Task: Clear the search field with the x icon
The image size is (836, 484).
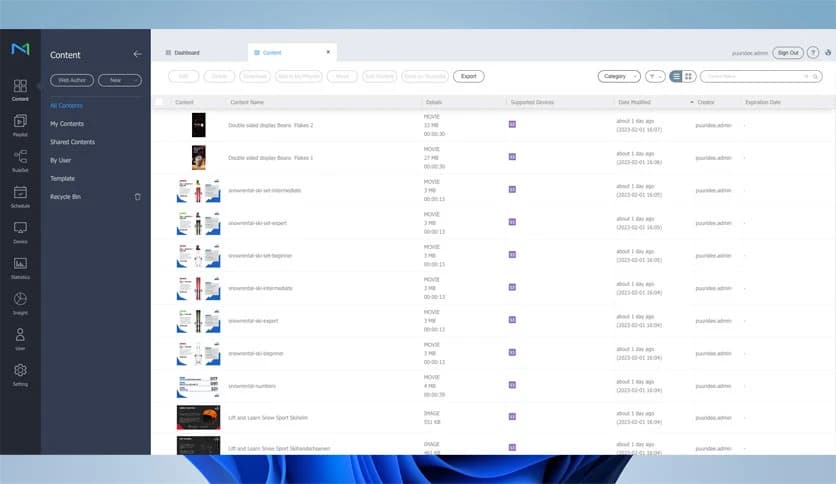Action: 806,77
